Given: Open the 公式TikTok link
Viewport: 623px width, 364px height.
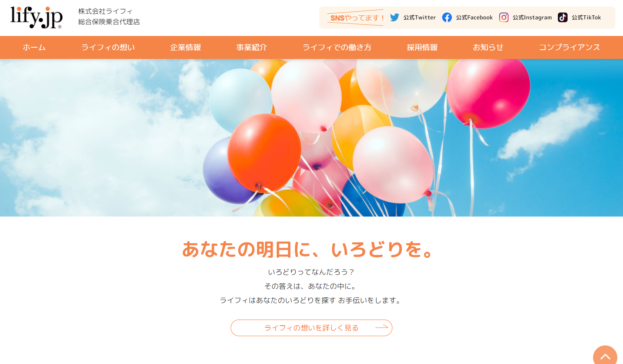Looking at the screenshot, I should (x=579, y=17).
